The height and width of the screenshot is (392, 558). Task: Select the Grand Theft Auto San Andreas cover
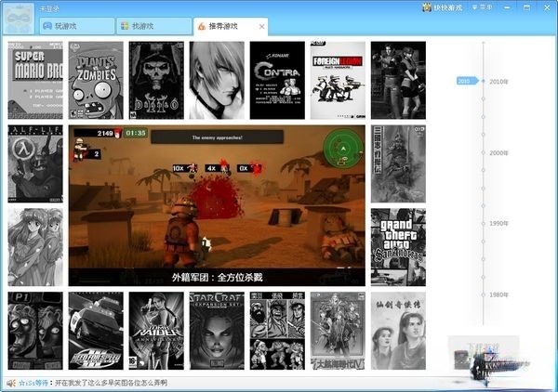click(398, 247)
